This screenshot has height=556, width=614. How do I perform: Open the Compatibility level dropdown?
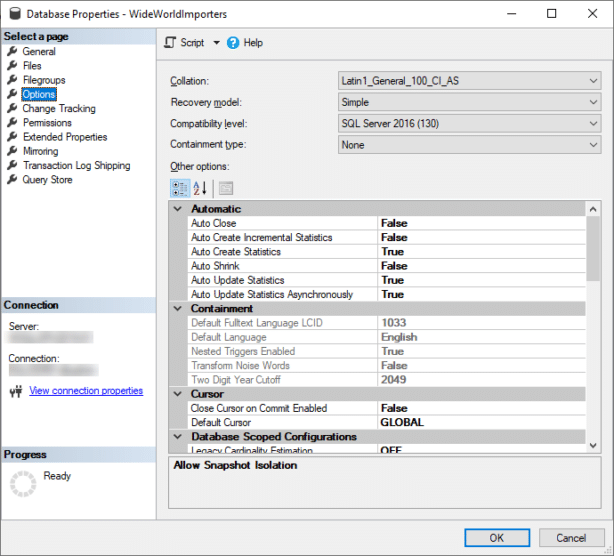[469, 123]
